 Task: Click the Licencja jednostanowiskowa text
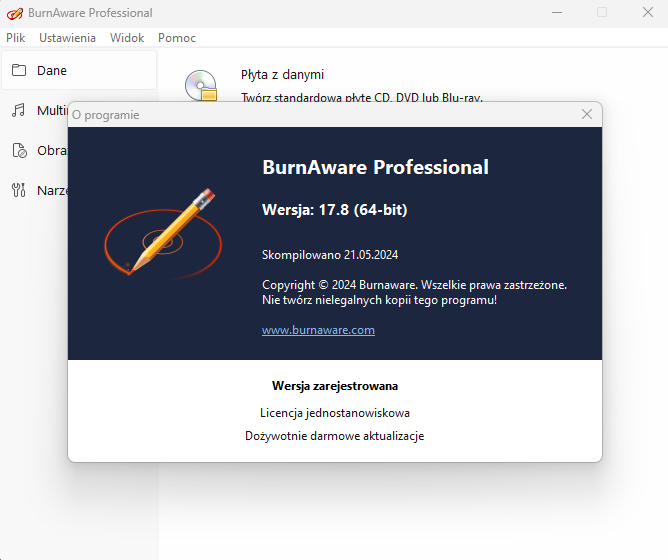335,413
